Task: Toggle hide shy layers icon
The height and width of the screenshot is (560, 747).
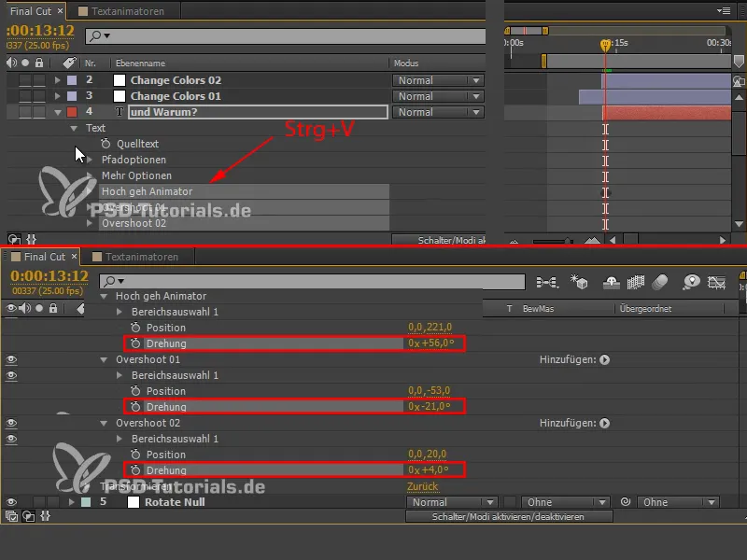Action: (611, 283)
